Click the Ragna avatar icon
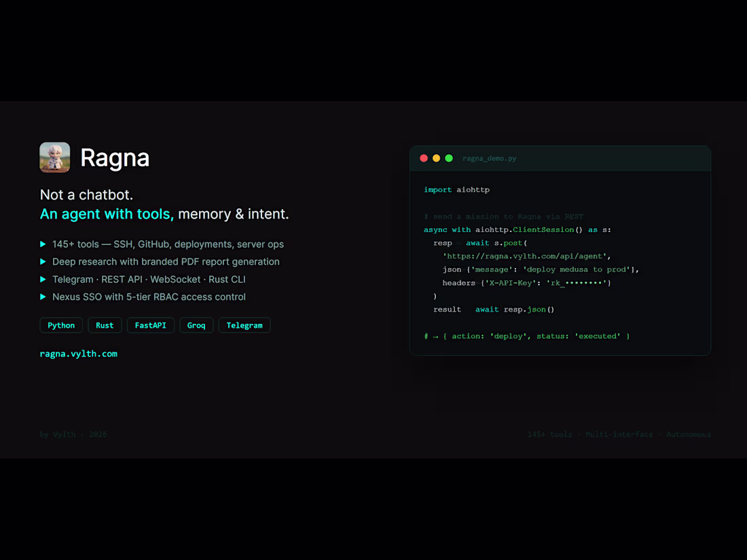Viewport: 747px width, 560px height. click(x=54, y=157)
